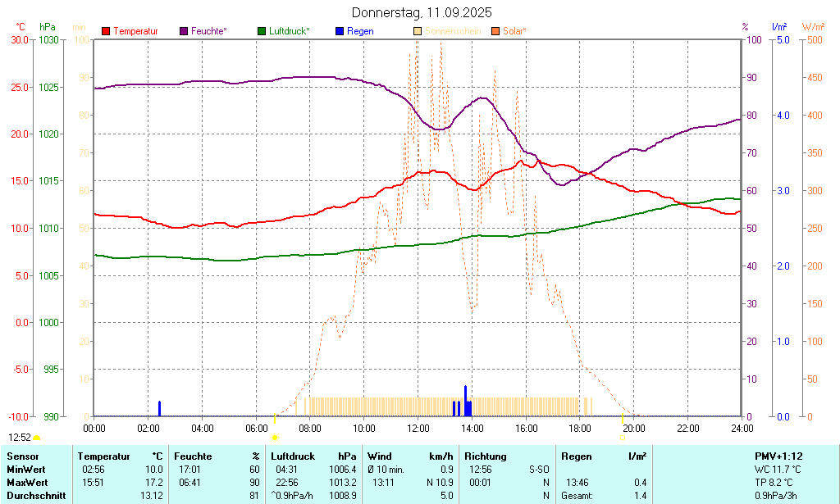Screen dimensions: 840x504
Task: Click the Regen legend label
Action: tap(360, 31)
